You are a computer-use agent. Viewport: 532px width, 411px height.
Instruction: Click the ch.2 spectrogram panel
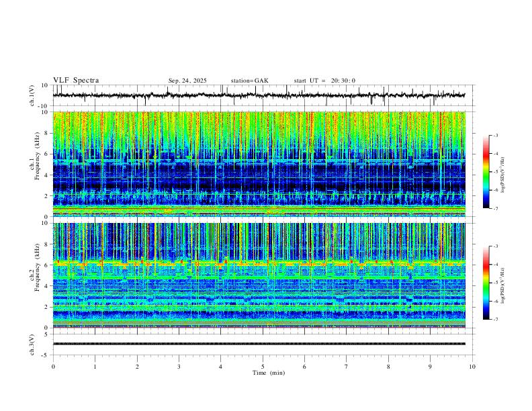pyautogui.click(x=259, y=275)
